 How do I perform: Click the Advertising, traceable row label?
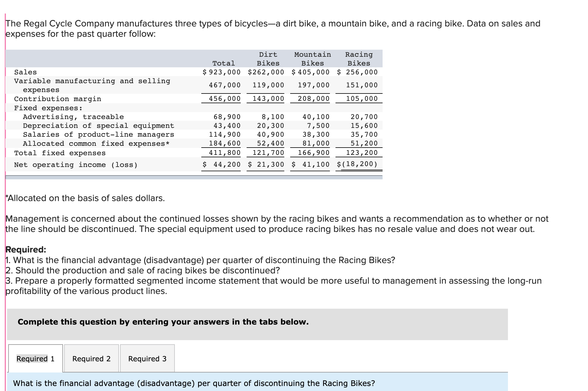point(73,117)
